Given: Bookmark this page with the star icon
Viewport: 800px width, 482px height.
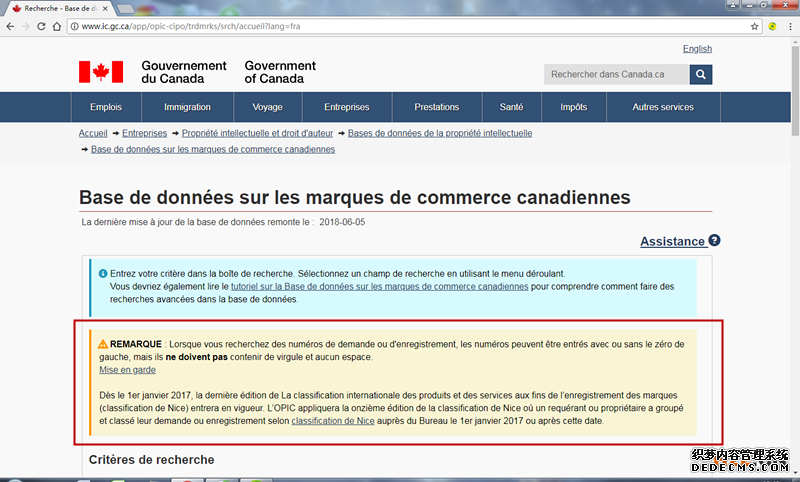Looking at the screenshot, I should pyautogui.click(x=755, y=26).
